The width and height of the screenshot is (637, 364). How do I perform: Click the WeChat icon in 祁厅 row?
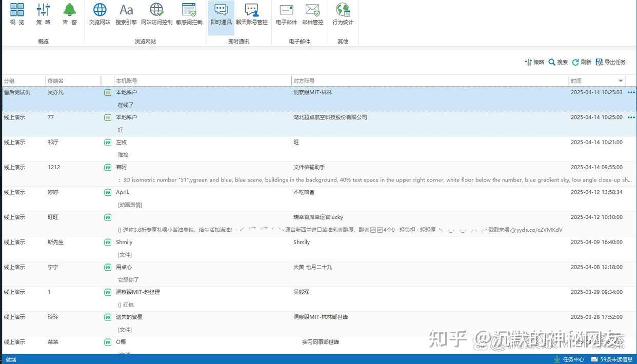pyautogui.click(x=108, y=143)
